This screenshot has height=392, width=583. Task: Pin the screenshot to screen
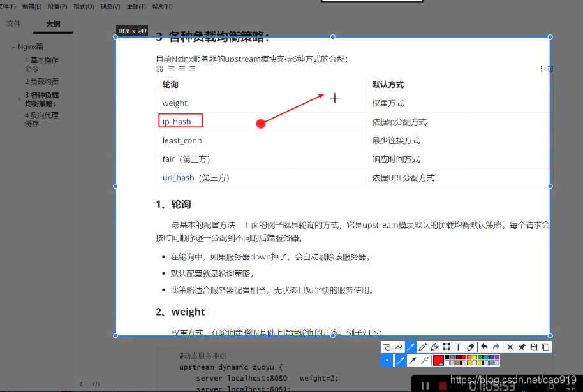point(522,347)
